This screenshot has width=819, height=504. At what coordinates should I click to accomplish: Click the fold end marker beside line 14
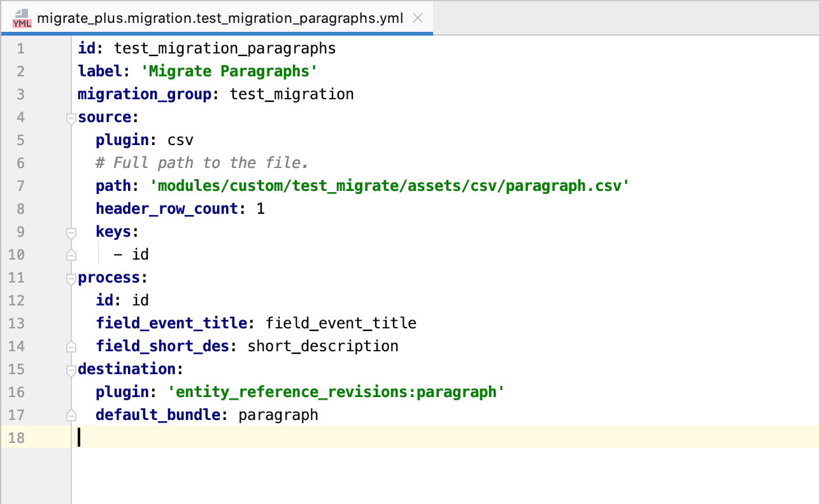[71, 346]
